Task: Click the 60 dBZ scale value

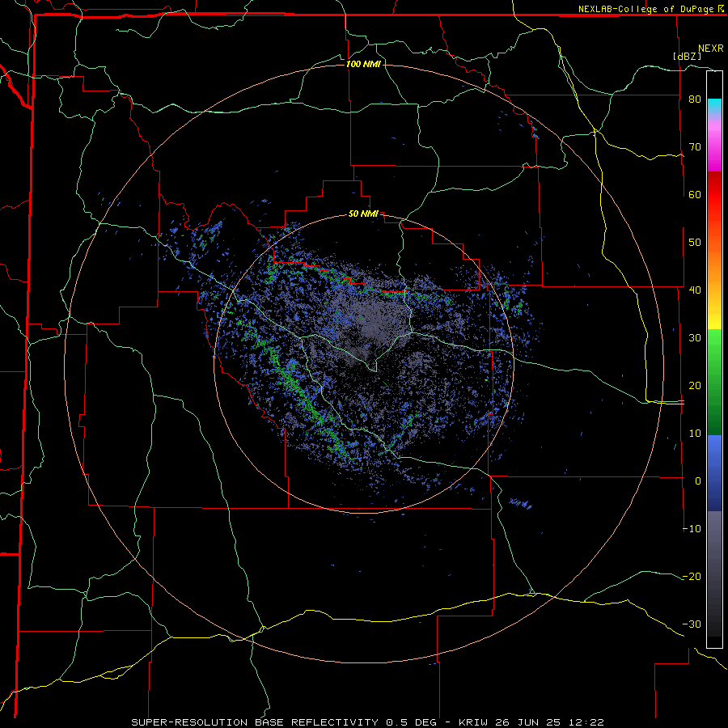Action: click(695, 194)
